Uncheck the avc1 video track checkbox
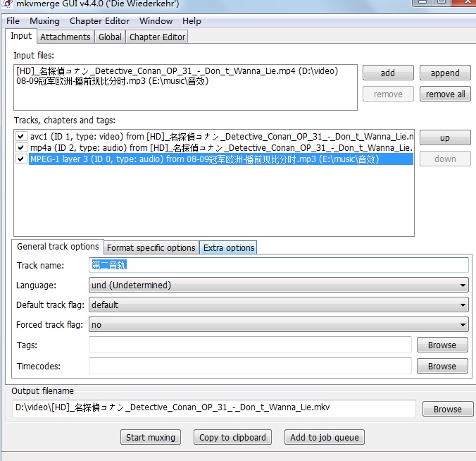Viewport: 476px width, 461px height. pyautogui.click(x=22, y=136)
